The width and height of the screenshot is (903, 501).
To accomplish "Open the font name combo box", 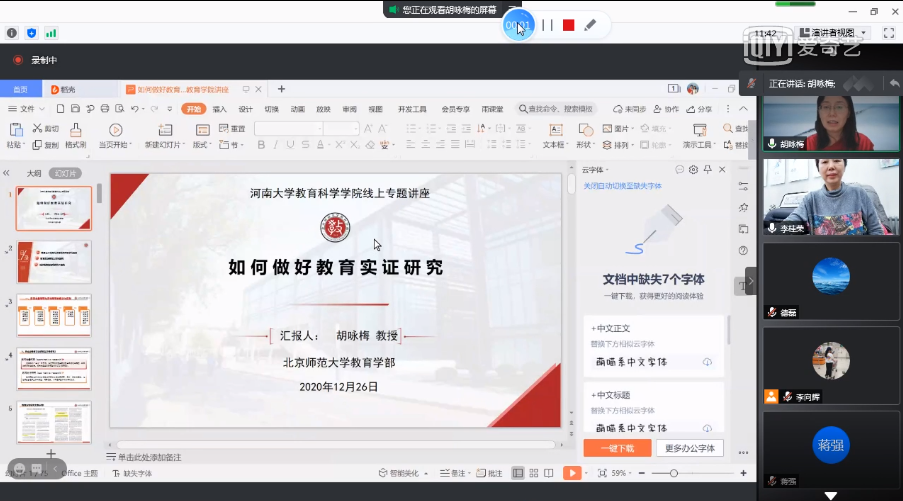I will (289, 128).
